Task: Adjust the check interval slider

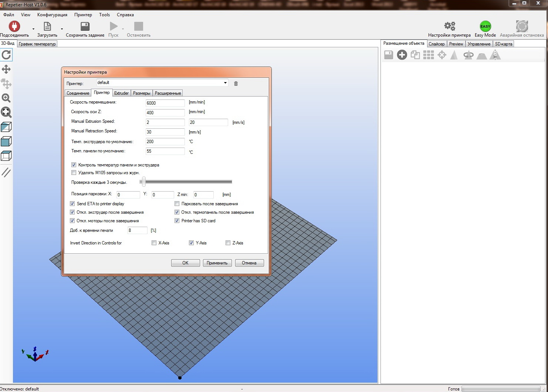Action: 144,182
